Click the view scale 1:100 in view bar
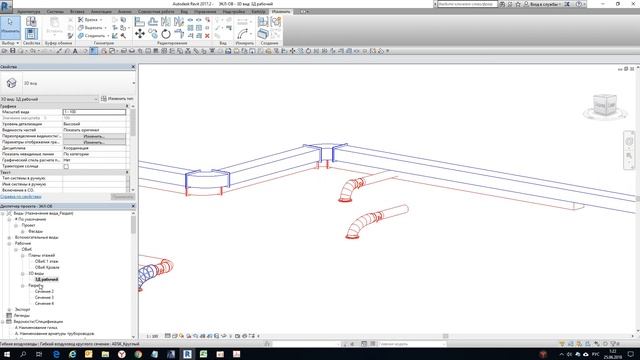This screenshot has height=360, width=640. click(x=152, y=336)
